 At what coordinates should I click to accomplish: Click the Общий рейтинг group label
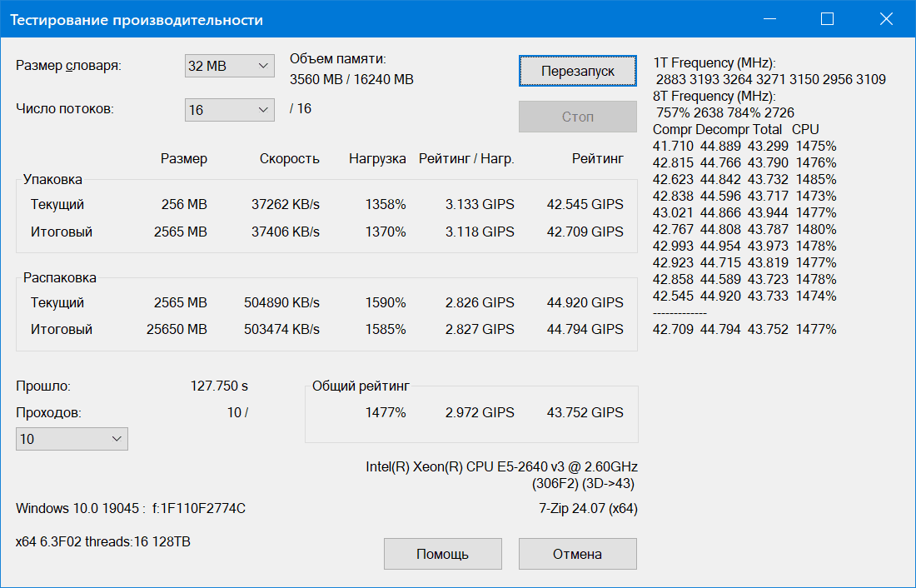[361, 386]
